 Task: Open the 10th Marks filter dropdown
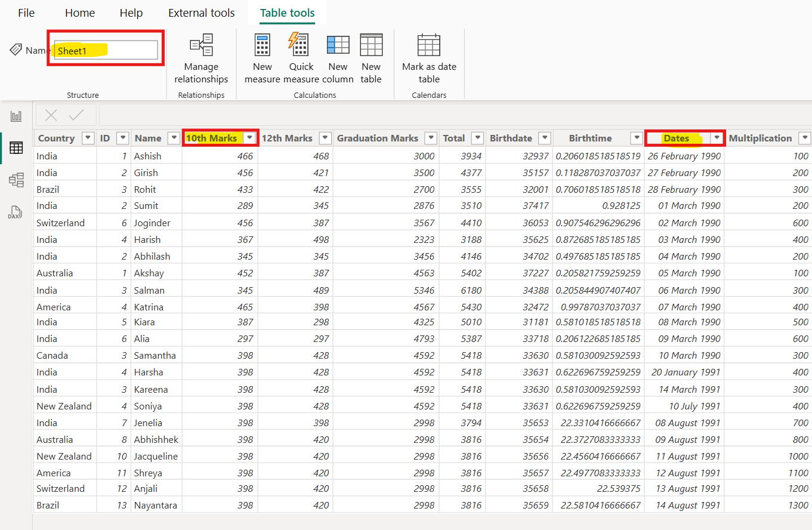click(250, 138)
